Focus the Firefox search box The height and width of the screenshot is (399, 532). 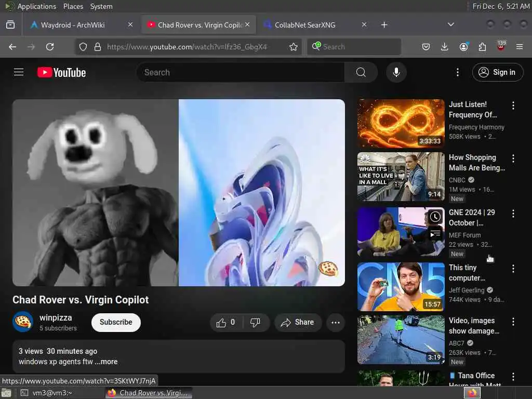[x=354, y=47]
